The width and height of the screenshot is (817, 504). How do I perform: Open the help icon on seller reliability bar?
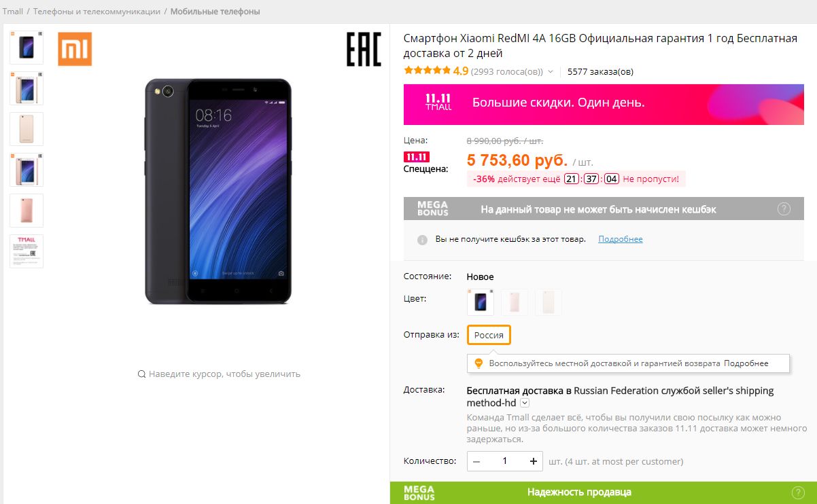(798, 492)
